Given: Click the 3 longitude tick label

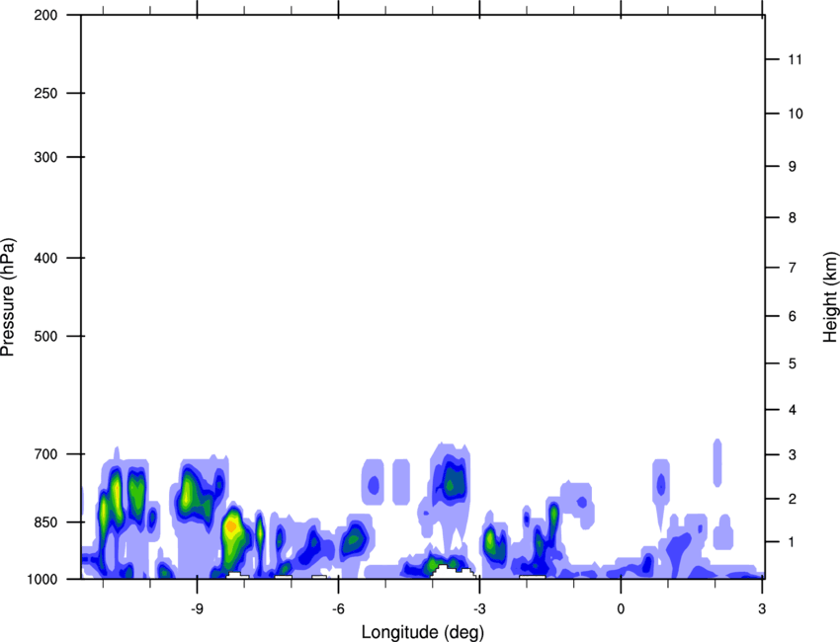Looking at the screenshot, I should [x=762, y=608].
